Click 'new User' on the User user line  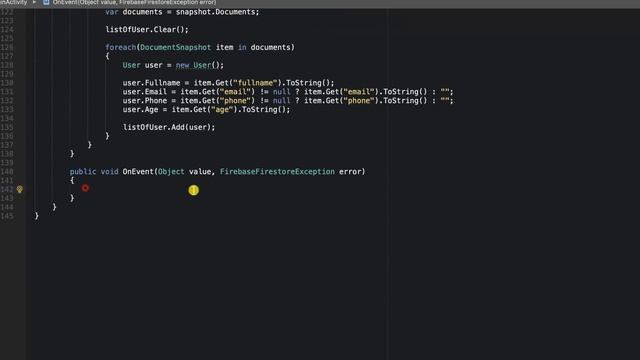pyautogui.click(x=193, y=65)
